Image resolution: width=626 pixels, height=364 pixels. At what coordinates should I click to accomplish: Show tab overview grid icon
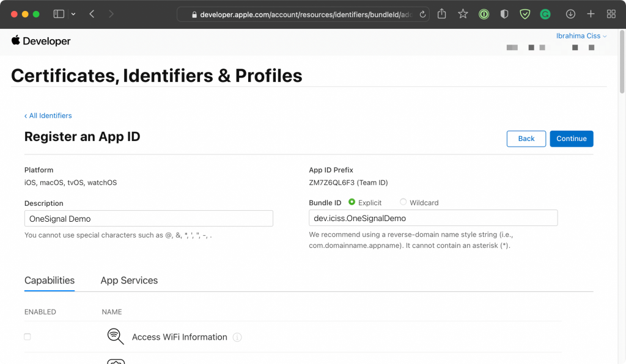click(x=611, y=14)
